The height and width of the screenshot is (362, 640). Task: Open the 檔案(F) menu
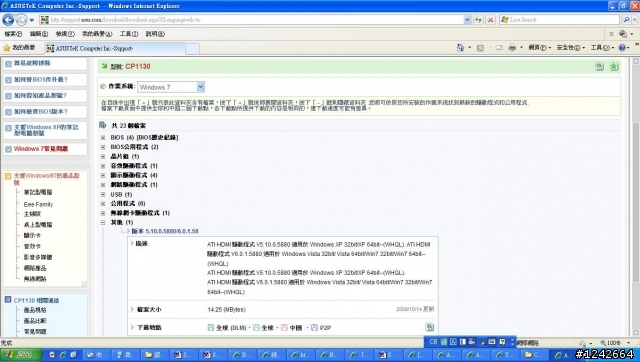[13, 34]
